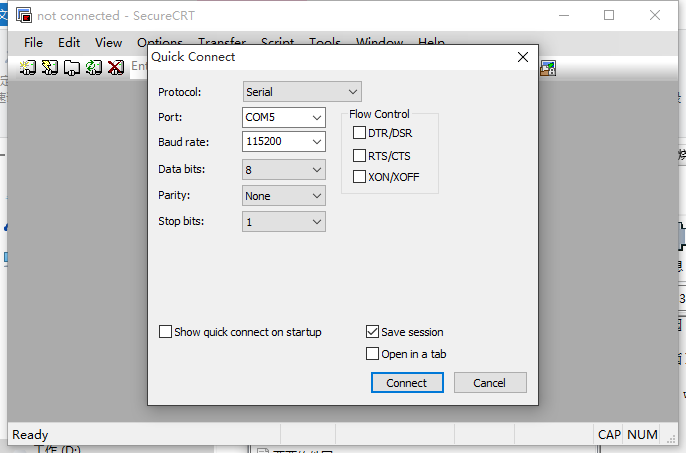Close the SecureCRT window
The image size is (686, 453).
654,15
